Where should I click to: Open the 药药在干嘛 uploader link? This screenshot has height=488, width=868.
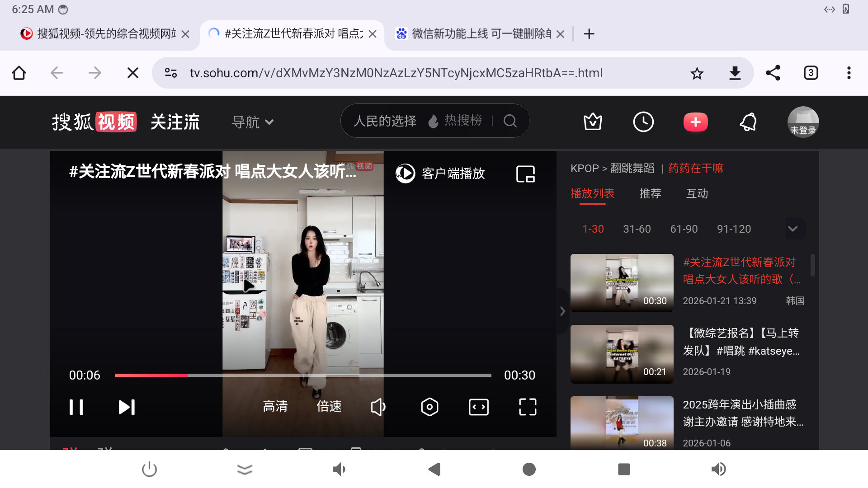[695, 169]
